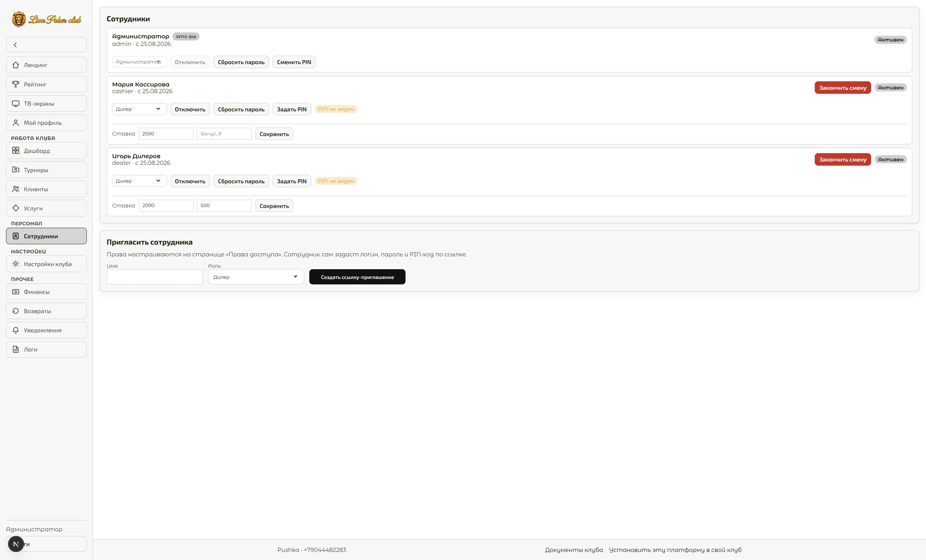Click Задать PIN for Мария Кассирова
Viewport: 926px width, 560px height.
292,109
